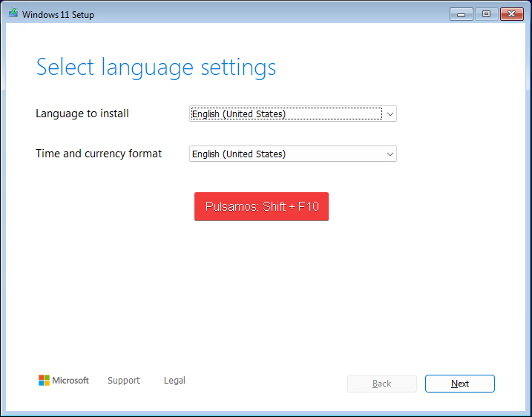Image resolution: width=532 pixels, height=417 pixels.
Task: Click the disabled Back button
Action: pyautogui.click(x=381, y=384)
